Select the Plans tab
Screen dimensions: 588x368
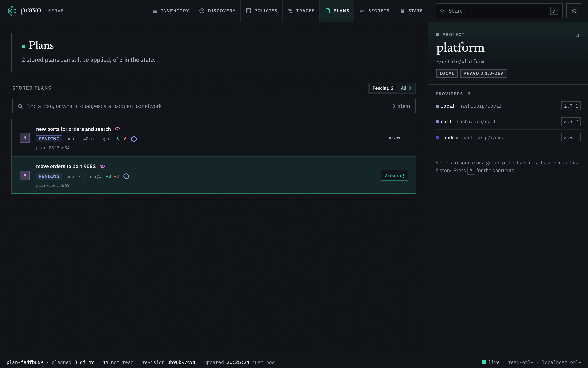[x=337, y=11]
